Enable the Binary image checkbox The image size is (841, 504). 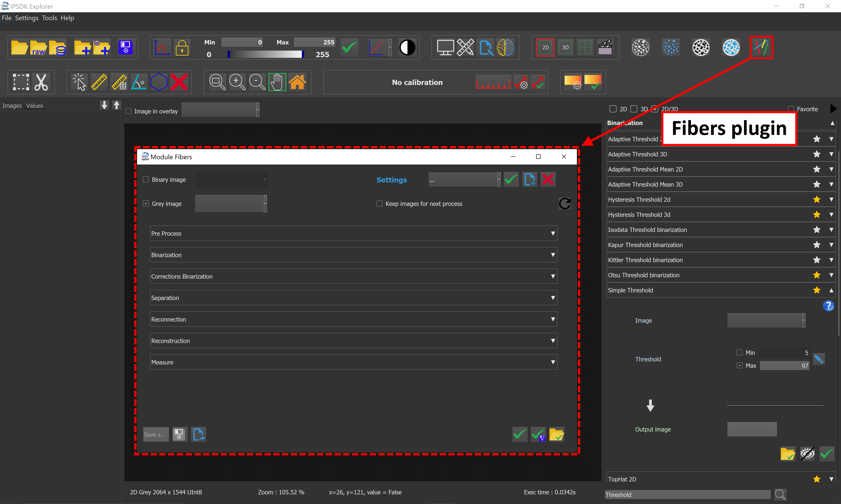pos(146,179)
